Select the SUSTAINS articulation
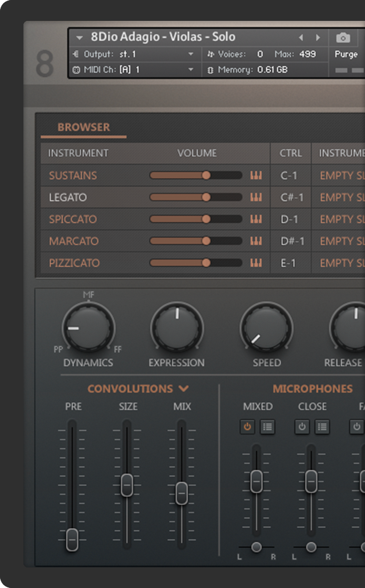The height and width of the screenshot is (588, 365). coord(73,175)
